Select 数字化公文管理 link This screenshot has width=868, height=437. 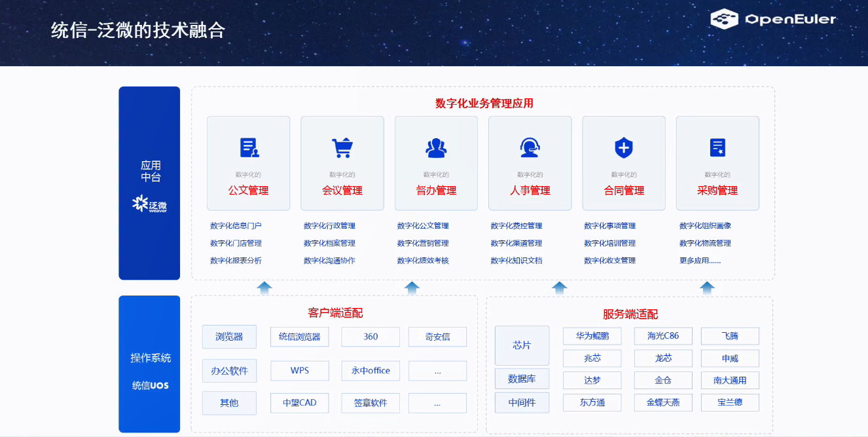click(423, 226)
